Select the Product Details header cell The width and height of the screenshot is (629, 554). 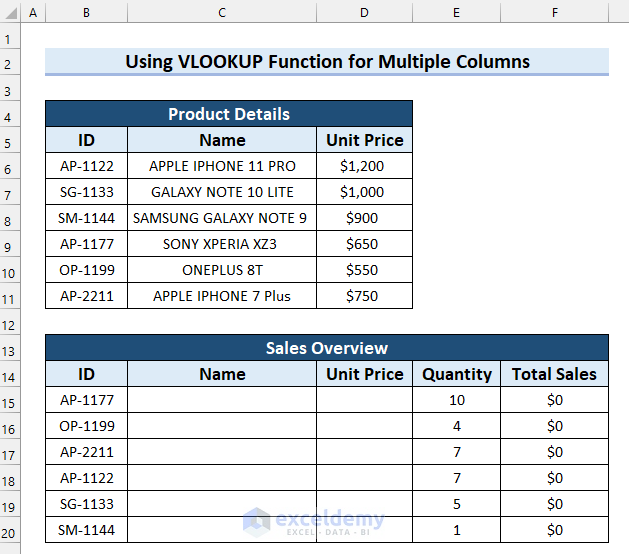pyautogui.click(x=228, y=114)
